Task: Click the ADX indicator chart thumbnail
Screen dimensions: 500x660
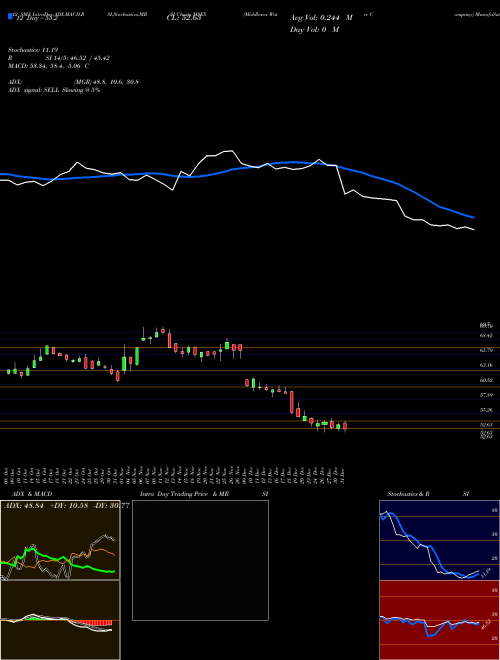Action: point(60,540)
